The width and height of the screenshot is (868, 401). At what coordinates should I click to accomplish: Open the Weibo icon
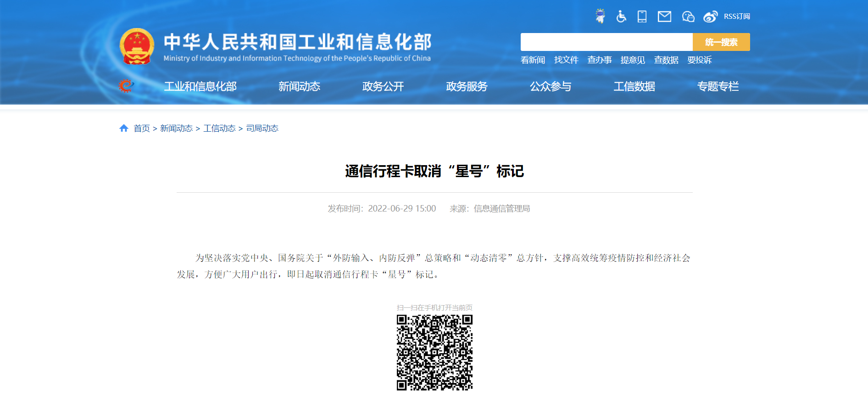710,17
